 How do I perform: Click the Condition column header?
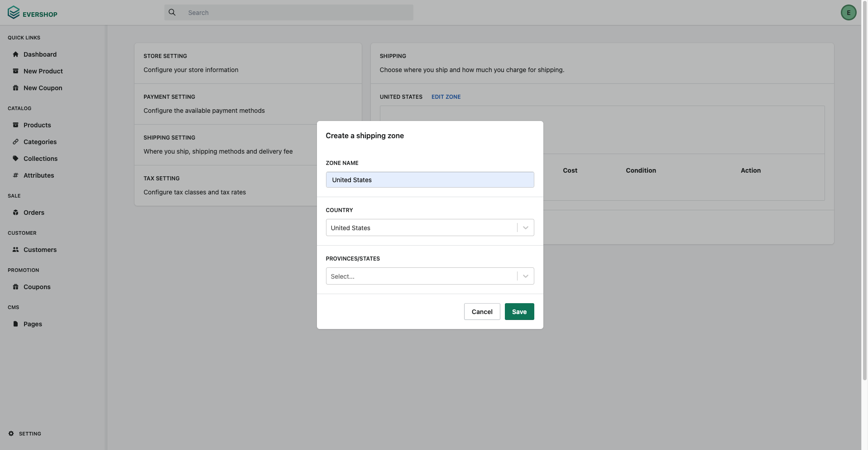(641, 170)
